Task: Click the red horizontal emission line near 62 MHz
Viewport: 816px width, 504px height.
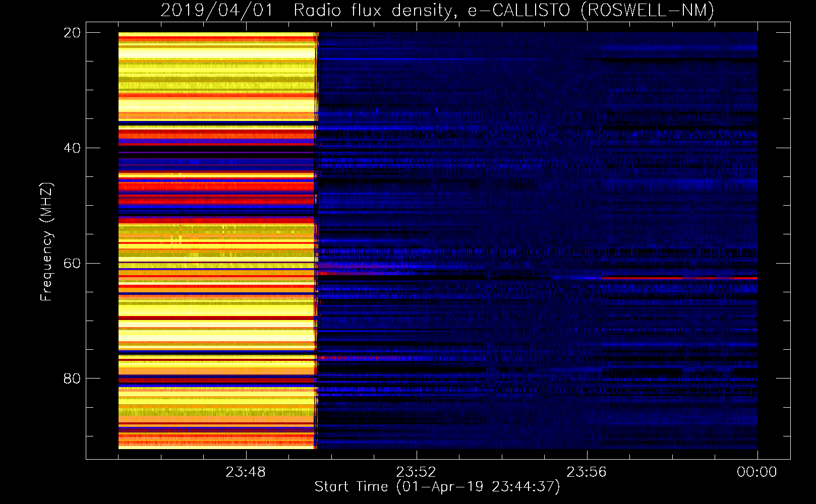Action: 679,278
